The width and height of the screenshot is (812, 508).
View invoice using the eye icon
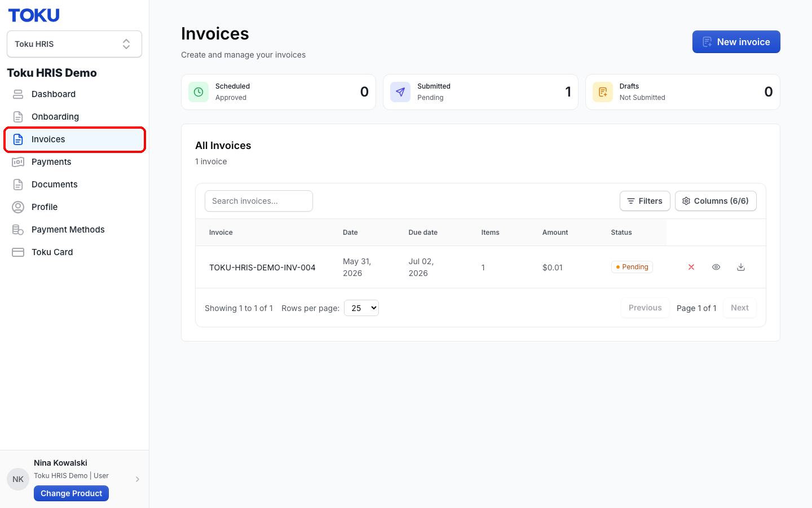tap(716, 267)
